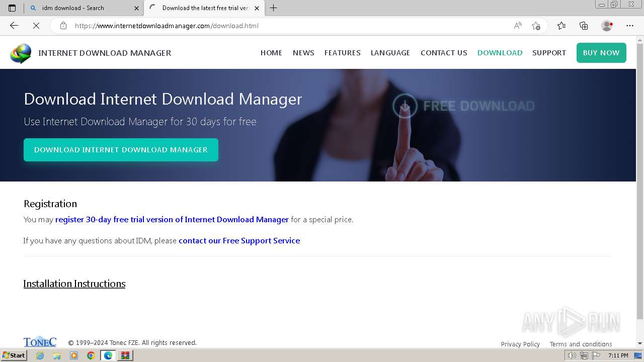The image size is (644, 362).
Task: Follow the register 30-day free trial link
Action: (172, 220)
